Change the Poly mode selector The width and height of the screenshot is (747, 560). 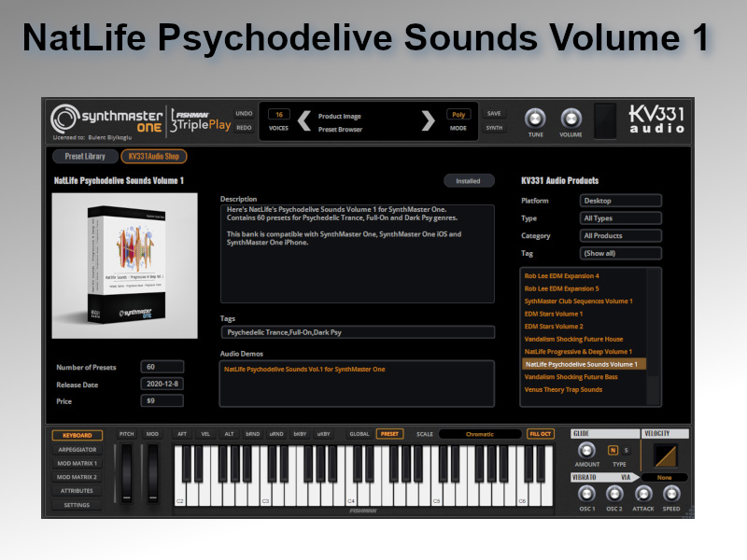click(458, 115)
